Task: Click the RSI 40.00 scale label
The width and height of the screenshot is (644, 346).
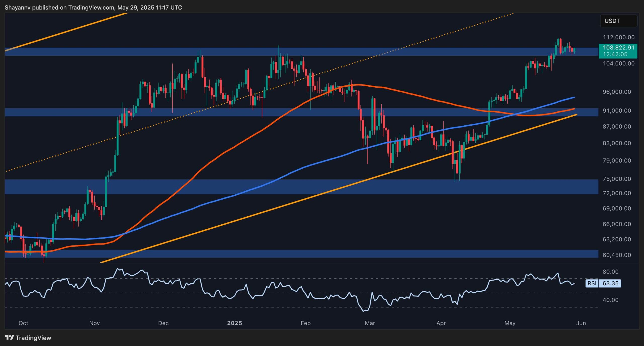Action: 611,300
